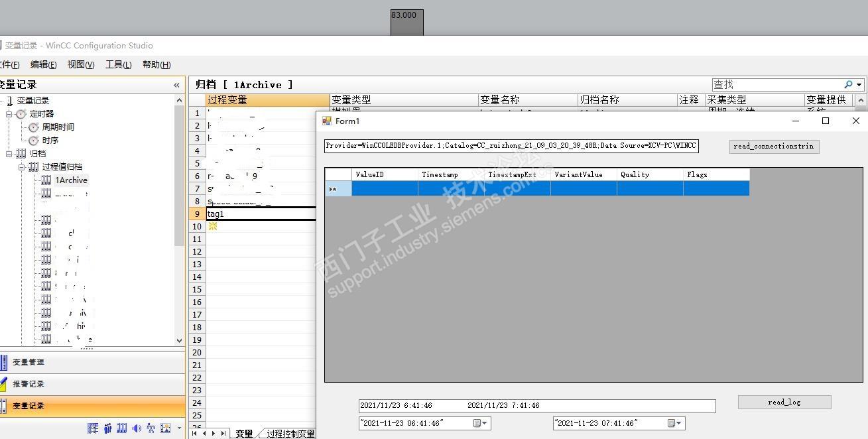
Task: Select the 过程变量 column header
Action: pyautogui.click(x=268, y=100)
